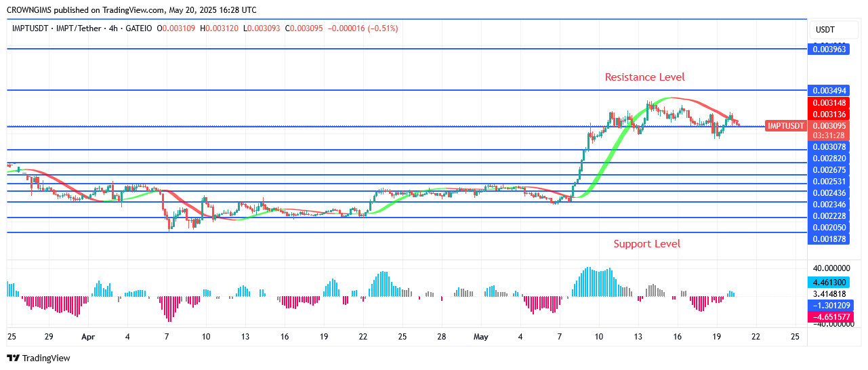Image resolution: width=868 pixels, height=370 pixels.
Task: Click the red 0.003148 price tag
Action: point(830,103)
